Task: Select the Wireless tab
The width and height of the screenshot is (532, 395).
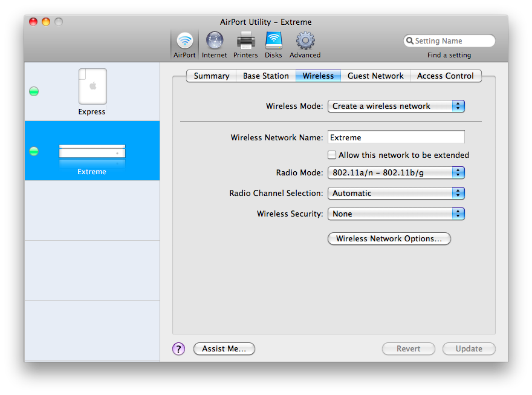Action: pos(318,76)
